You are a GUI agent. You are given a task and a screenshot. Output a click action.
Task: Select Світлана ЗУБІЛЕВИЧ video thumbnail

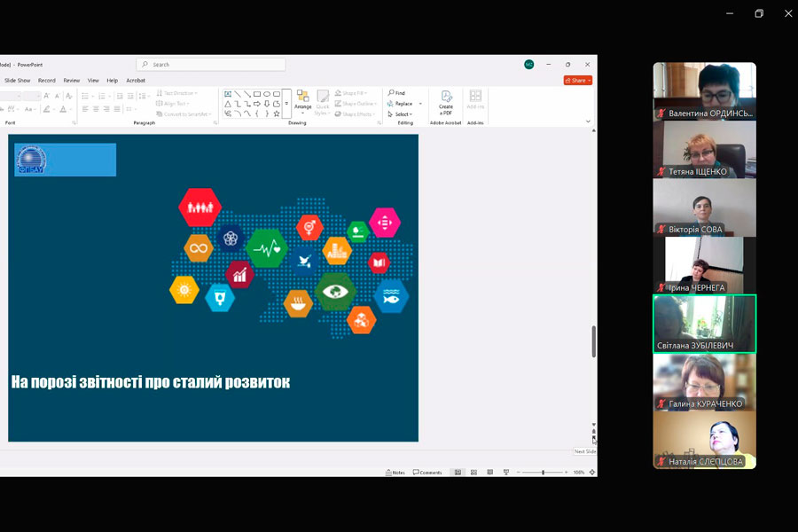point(705,324)
